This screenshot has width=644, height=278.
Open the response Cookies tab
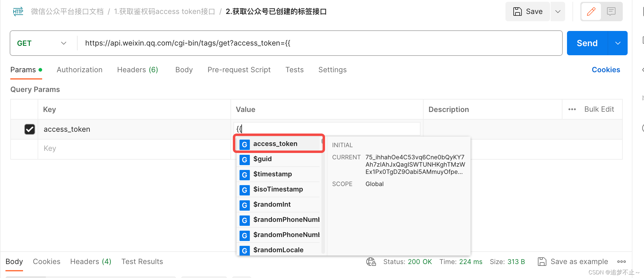tap(46, 262)
